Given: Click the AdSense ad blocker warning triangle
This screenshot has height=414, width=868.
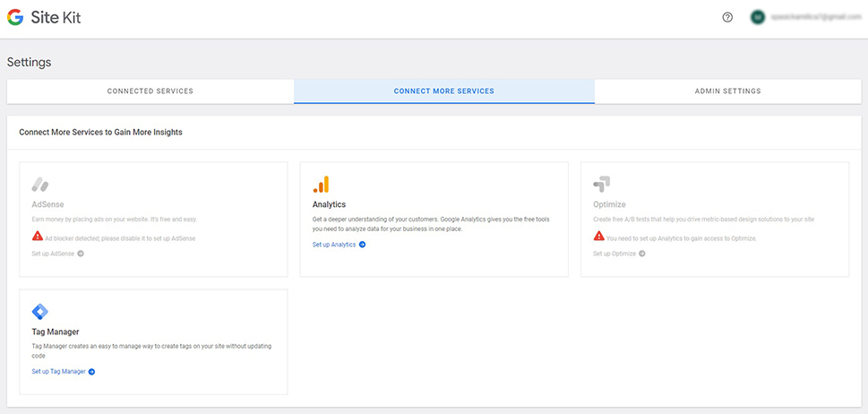Looking at the screenshot, I should point(38,236).
